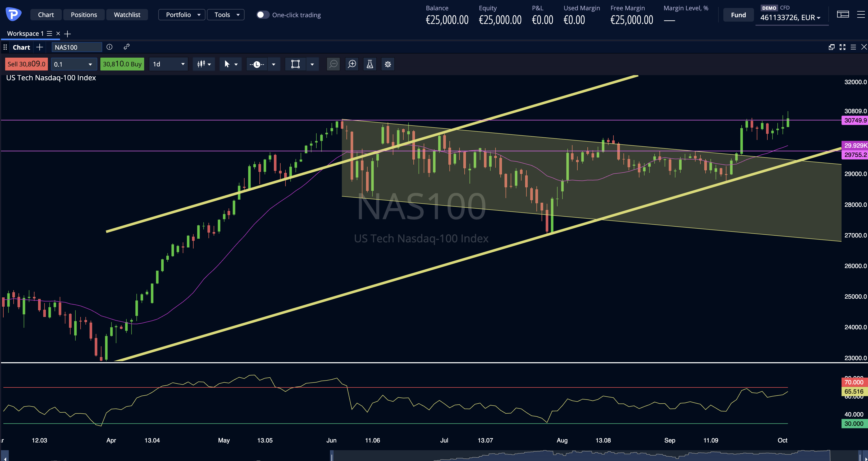Choose the horizontal line drawing tool

257,64
